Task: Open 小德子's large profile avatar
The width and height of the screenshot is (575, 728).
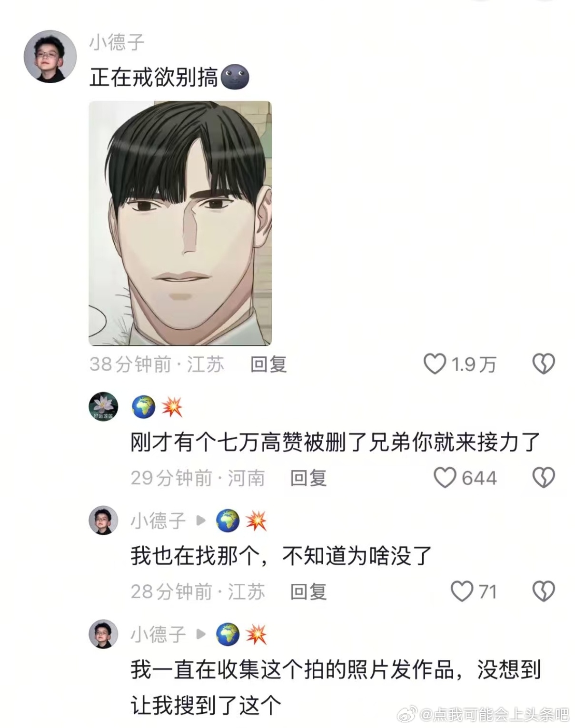Action: [x=50, y=57]
